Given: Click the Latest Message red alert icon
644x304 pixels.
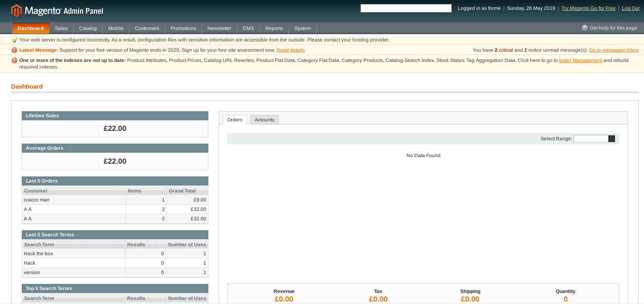Looking at the screenshot, I should [x=14, y=50].
